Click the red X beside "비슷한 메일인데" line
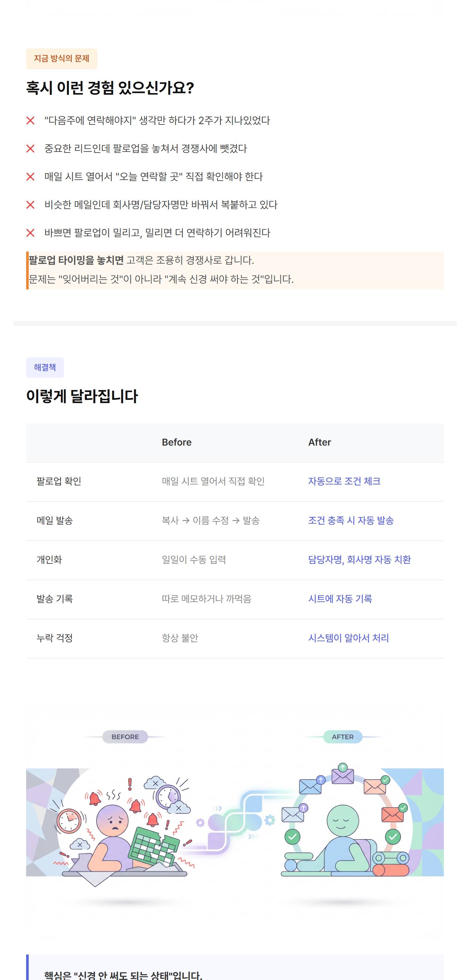 tap(30, 205)
